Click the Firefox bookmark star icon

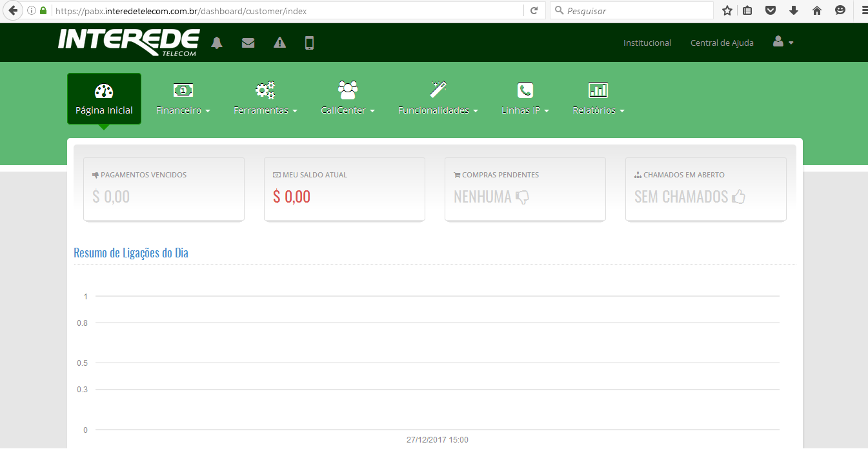point(727,10)
